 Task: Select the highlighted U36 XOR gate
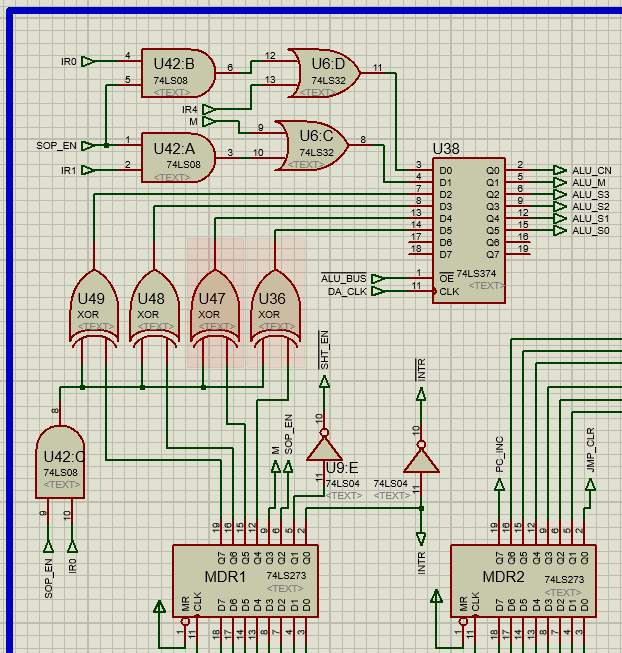coord(275,308)
